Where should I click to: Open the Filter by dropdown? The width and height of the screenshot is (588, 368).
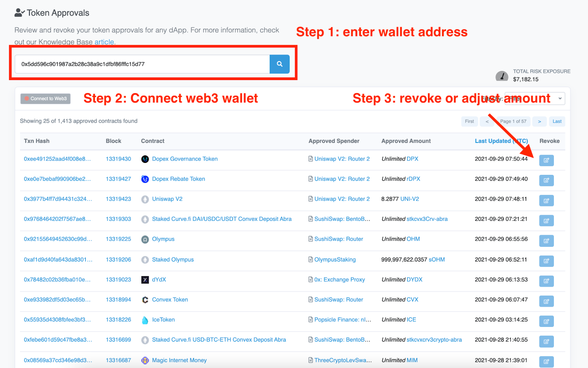click(x=535, y=98)
